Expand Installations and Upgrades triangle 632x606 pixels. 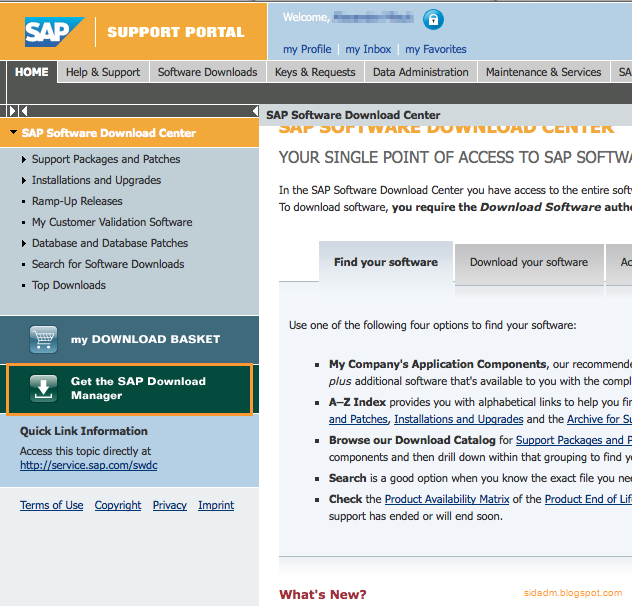click(24, 181)
